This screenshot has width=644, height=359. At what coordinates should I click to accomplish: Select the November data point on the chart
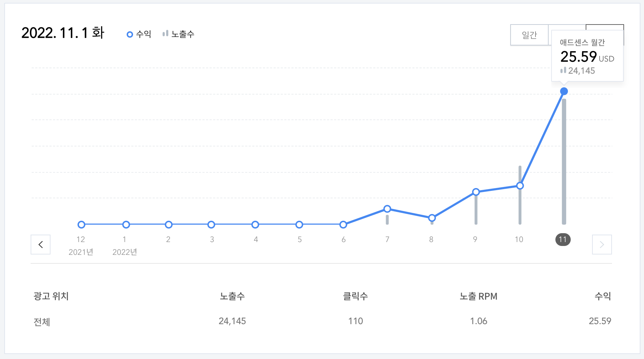coord(564,91)
